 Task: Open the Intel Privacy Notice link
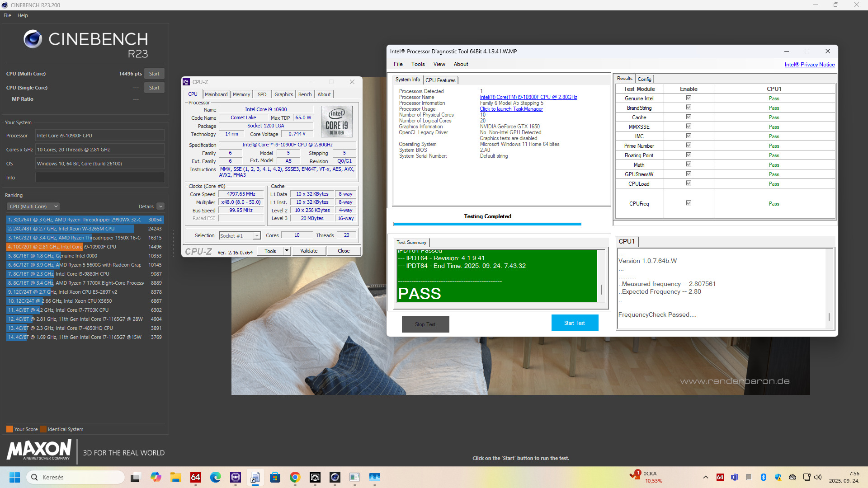point(809,65)
